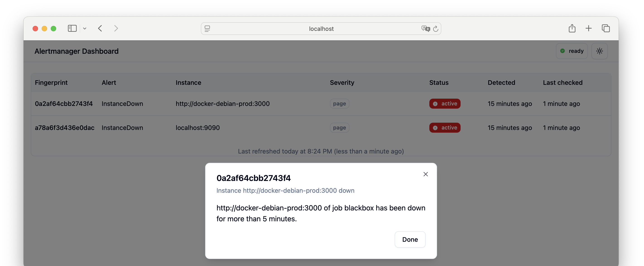This screenshot has width=644, height=266.
Task: Click the Detected column header
Action: click(x=501, y=83)
